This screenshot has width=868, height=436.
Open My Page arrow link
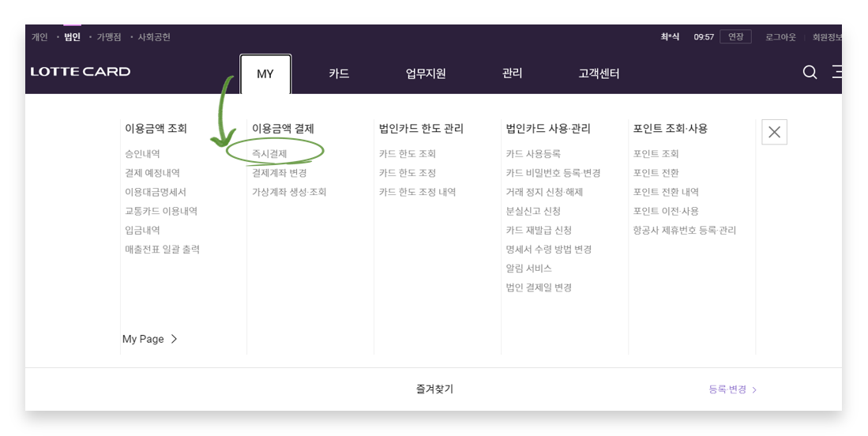(150, 339)
